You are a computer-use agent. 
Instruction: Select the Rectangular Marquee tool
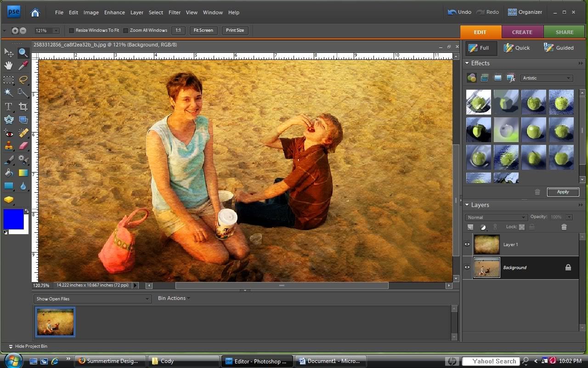[x=8, y=80]
